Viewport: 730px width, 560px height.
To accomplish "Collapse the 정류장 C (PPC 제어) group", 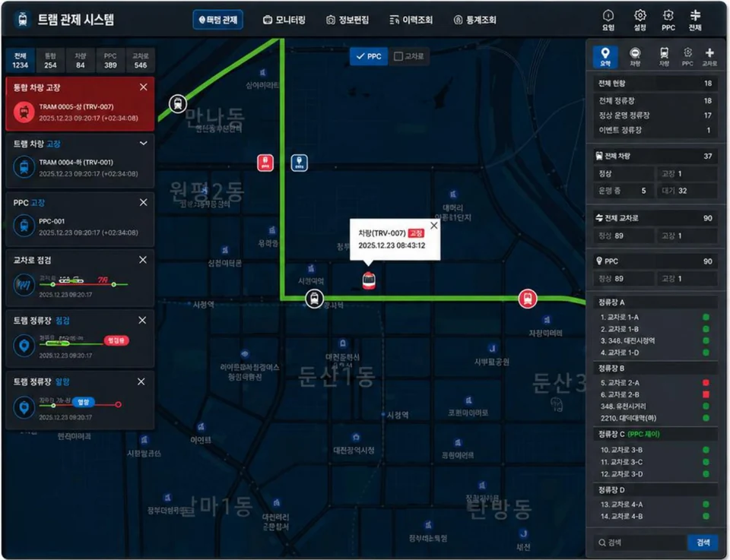I will (655, 434).
